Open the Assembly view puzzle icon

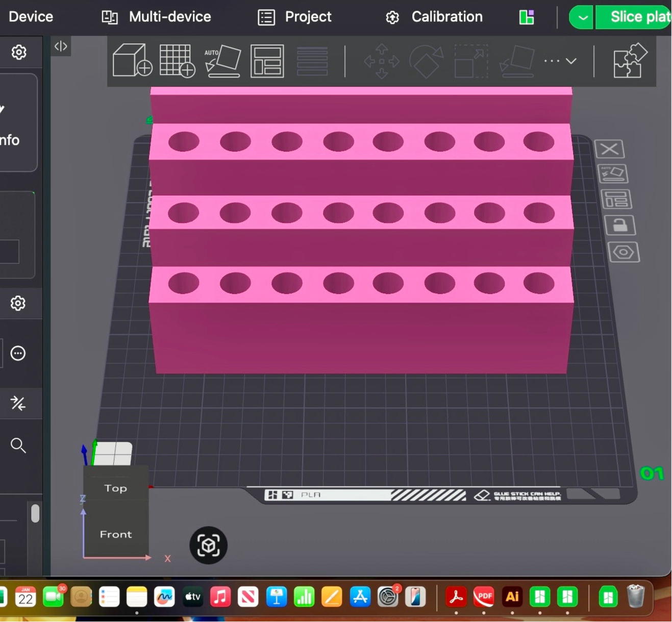point(630,61)
